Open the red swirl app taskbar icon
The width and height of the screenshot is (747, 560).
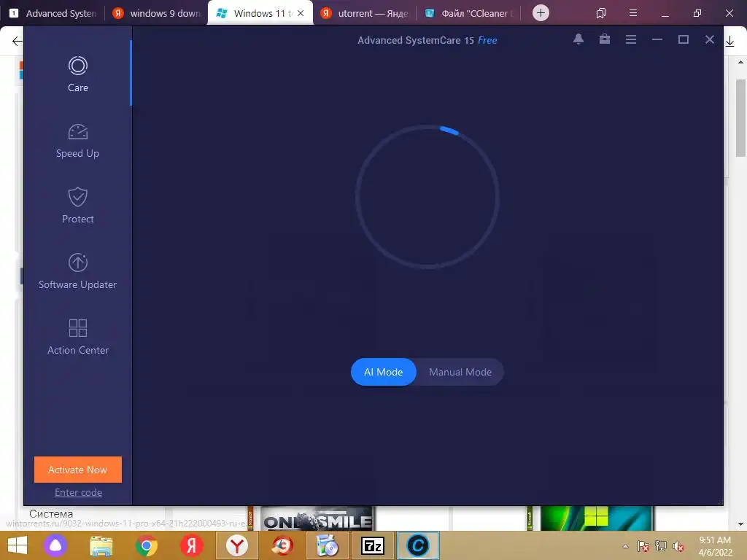pyautogui.click(x=282, y=545)
